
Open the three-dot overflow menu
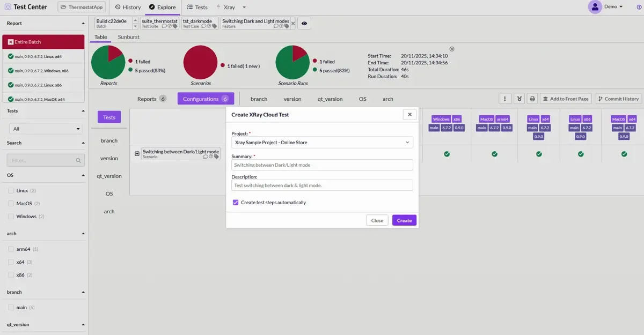click(x=504, y=99)
